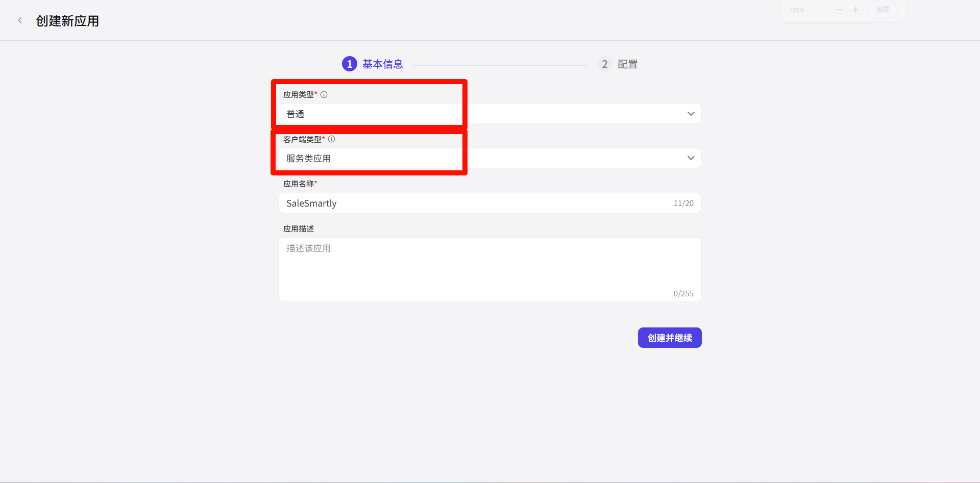The image size is (980, 483).
Task: Go to the 配置 step
Action: point(627,64)
